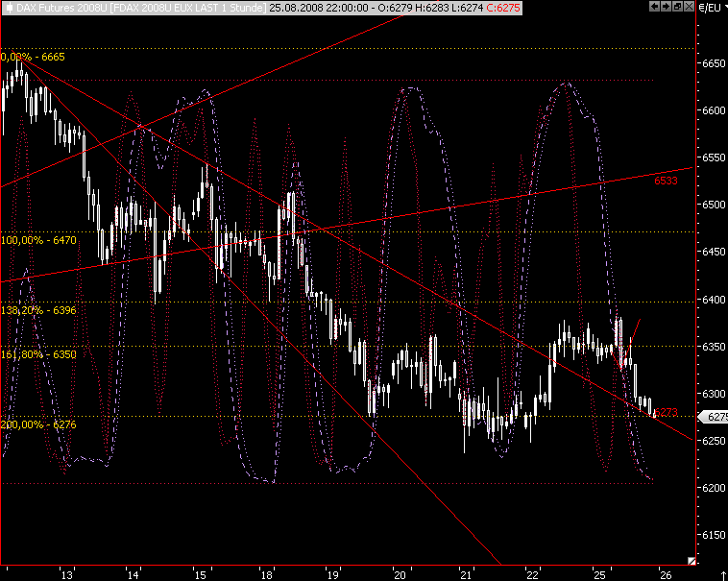Click date 25 on the time axis
The width and height of the screenshot is (728, 581).
coord(599,575)
